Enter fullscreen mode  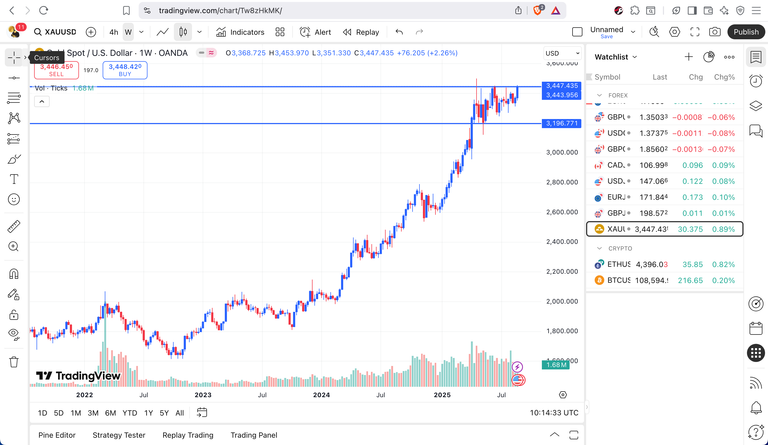click(695, 32)
